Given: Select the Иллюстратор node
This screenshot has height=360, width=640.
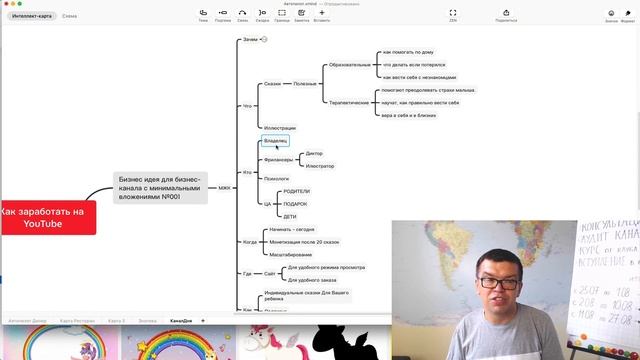Looking at the screenshot, I should [320, 166].
